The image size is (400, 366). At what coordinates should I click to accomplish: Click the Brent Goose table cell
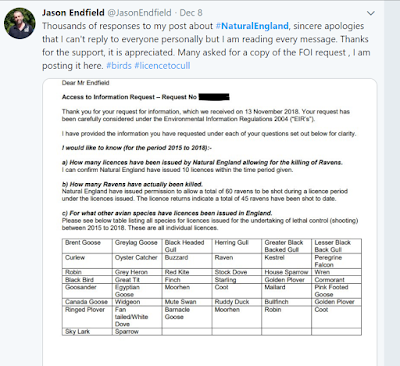[x=87, y=246]
